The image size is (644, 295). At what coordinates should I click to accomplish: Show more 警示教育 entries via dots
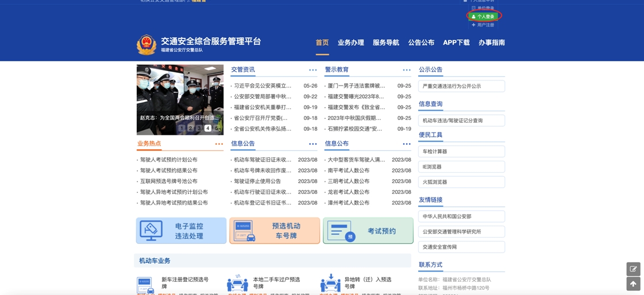click(x=406, y=70)
